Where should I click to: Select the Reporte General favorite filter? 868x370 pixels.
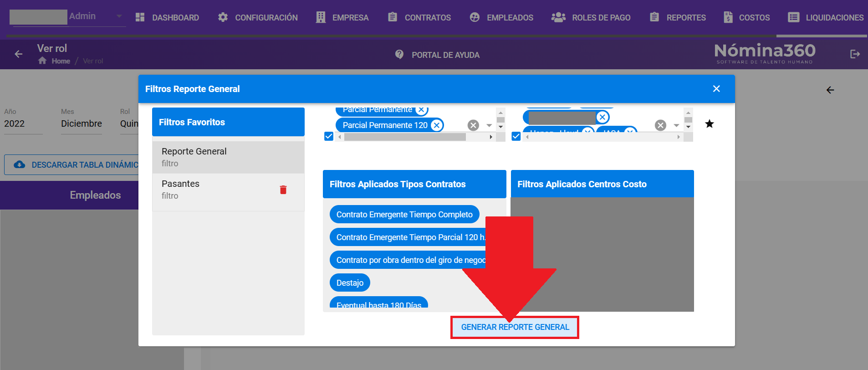(x=228, y=157)
